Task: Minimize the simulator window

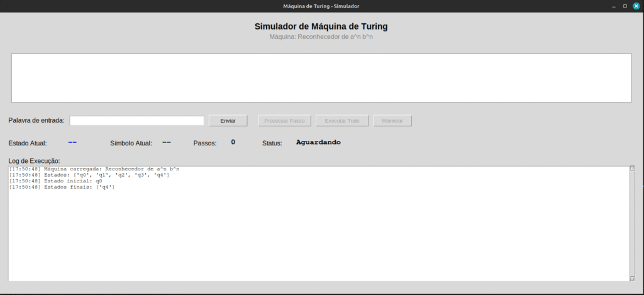Action: pos(613,6)
